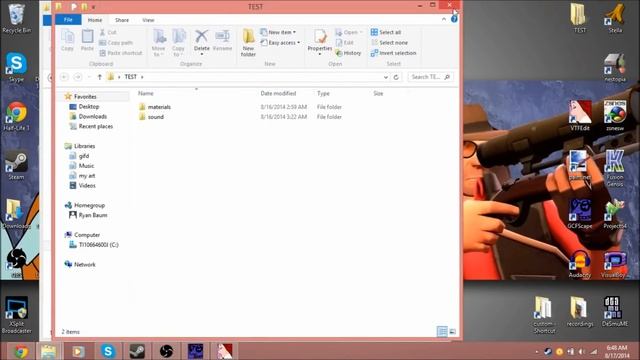
Task: Click Copy path in the ribbon
Action: [x=116, y=42]
